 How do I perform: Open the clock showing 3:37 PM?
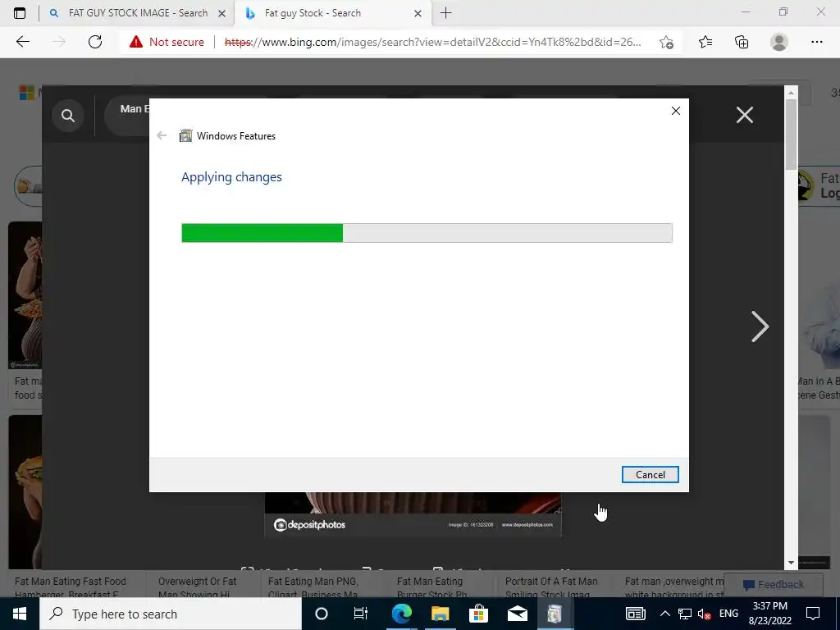(769, 614)
